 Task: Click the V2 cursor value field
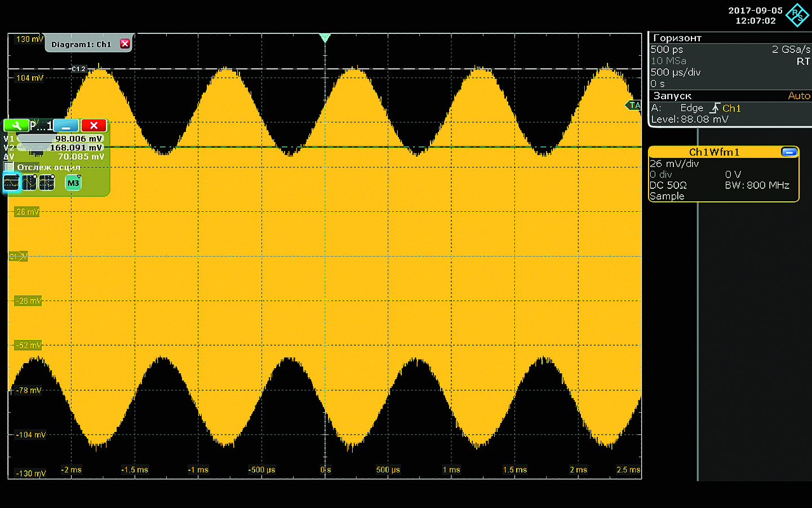tap(61, 148)
